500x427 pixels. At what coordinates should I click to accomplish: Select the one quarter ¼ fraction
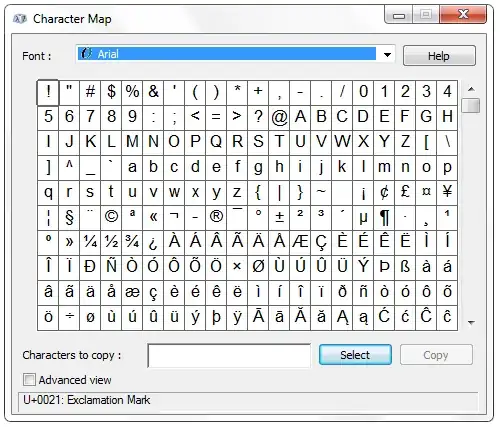click(x=90, y=243)
